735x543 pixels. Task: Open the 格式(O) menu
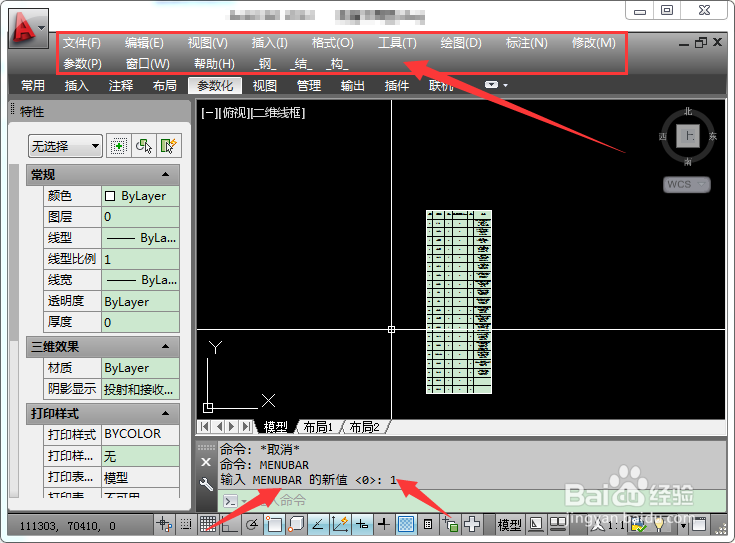click(x=333, y=43)
